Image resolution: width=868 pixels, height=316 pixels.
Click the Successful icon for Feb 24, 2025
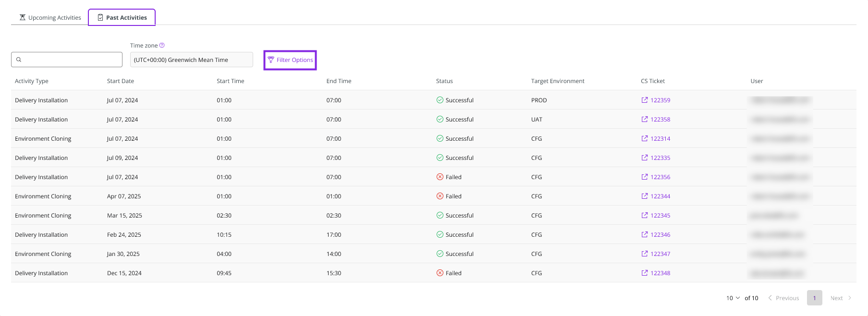[x=440, y=234]
